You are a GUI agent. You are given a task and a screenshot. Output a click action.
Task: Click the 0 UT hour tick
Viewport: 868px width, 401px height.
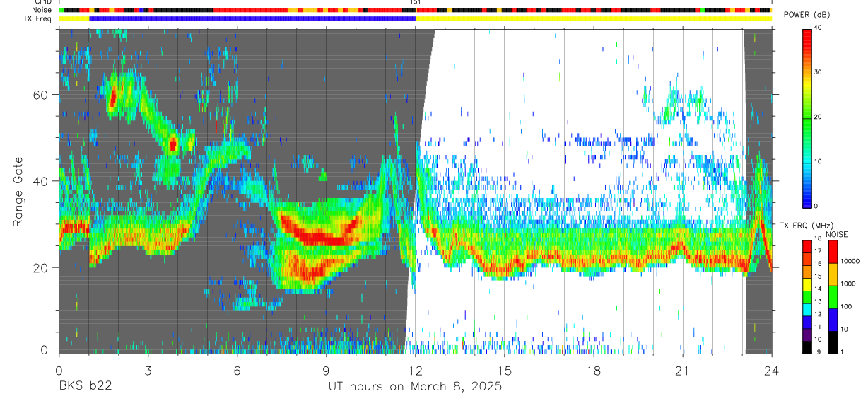click(59, 370)
